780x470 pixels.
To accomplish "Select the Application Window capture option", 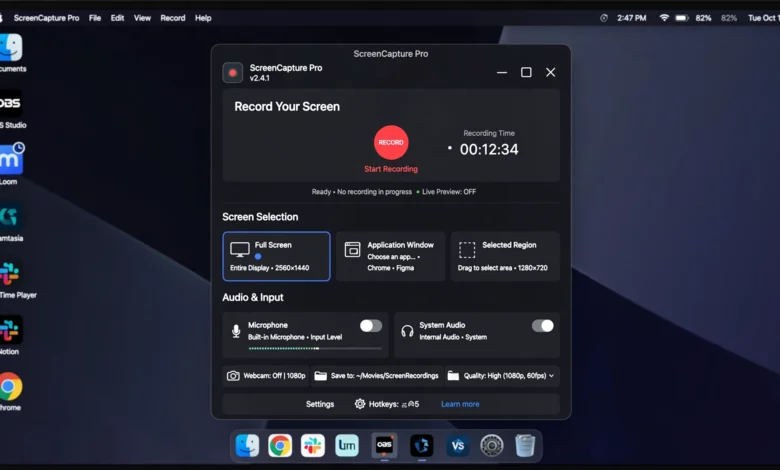I will tap(390, 256).
